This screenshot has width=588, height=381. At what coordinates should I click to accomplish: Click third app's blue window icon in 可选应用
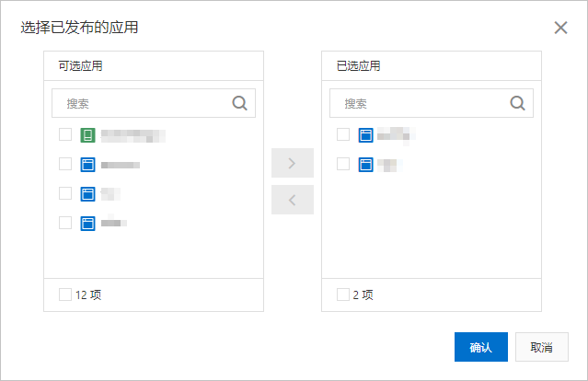pyautogui.click(x=87, y=194)
